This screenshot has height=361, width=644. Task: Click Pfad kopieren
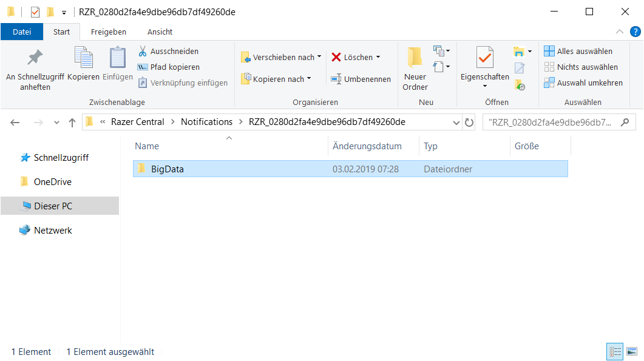tap(169, 67)
